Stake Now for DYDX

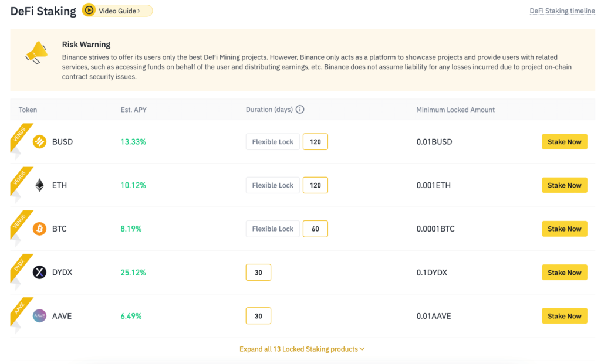pyautogui.click(x=564, y=272)
